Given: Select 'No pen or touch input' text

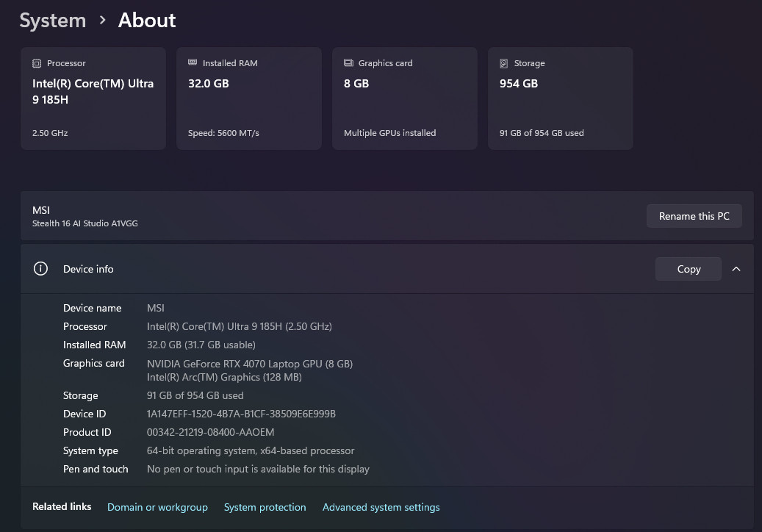Looking at the screenshot, I should pyautogui.click(x=198, y=470).
